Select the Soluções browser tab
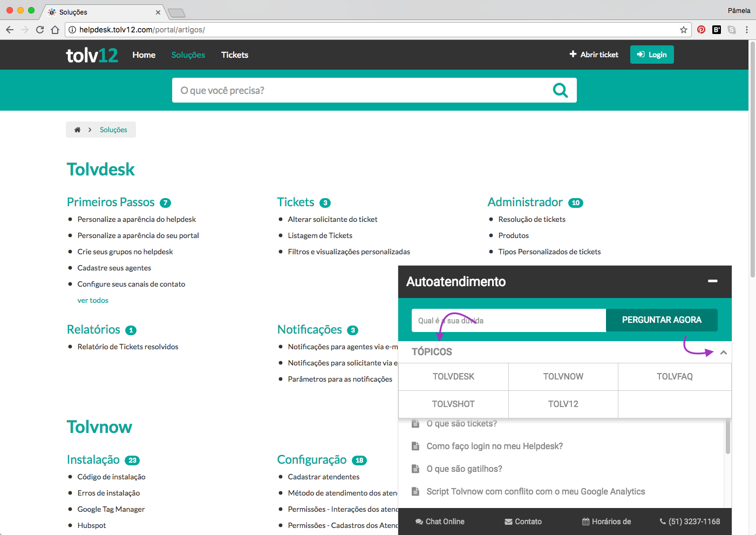The image size is (756, 535). (103, 12)
